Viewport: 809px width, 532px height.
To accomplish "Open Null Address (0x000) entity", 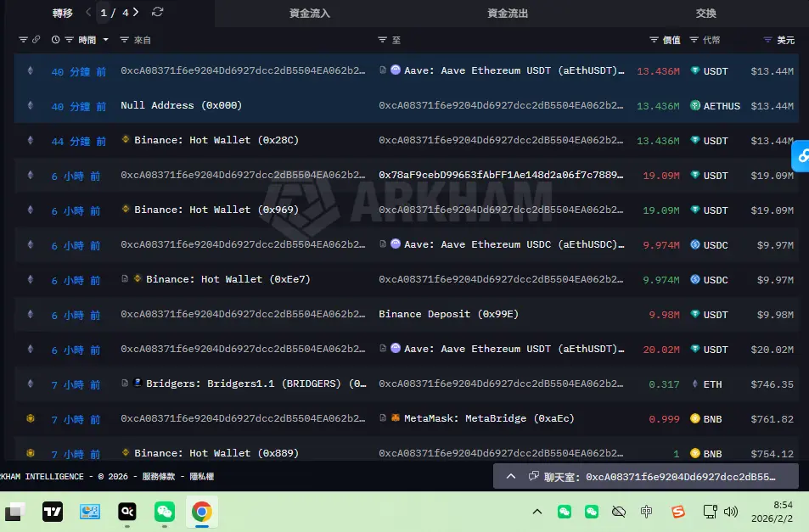I will pyautogui.click(x=181, y=105).
